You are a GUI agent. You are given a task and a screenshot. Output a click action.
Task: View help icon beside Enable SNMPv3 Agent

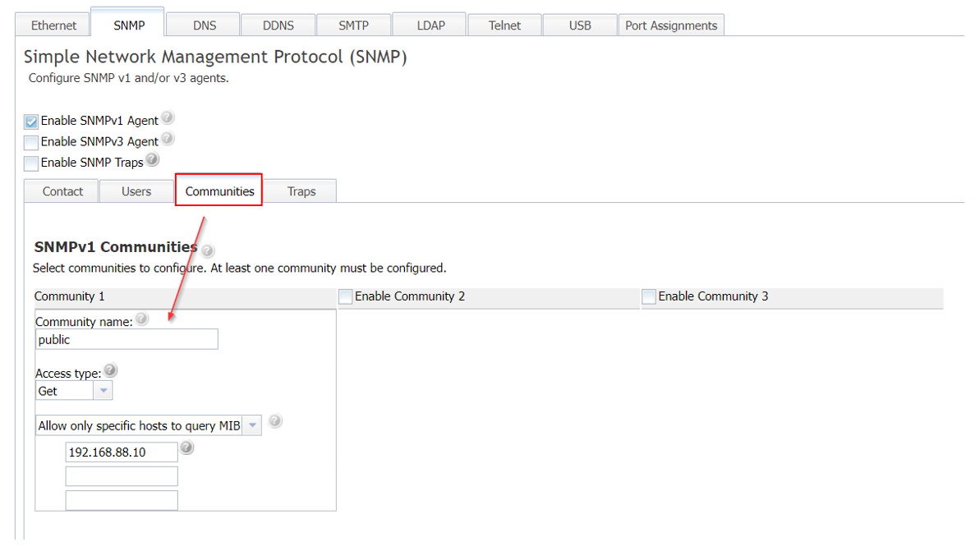tap(168, 139)
